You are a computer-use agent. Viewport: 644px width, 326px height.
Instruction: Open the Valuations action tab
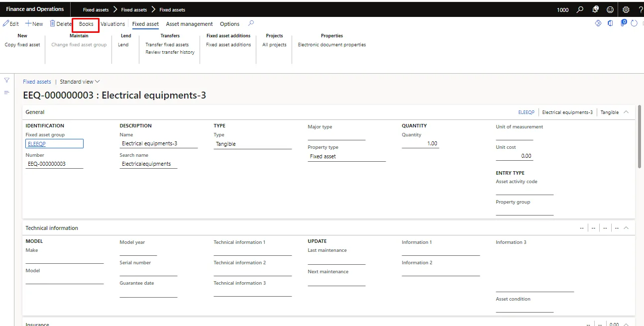pyautogui.click(x=113, y=24)
